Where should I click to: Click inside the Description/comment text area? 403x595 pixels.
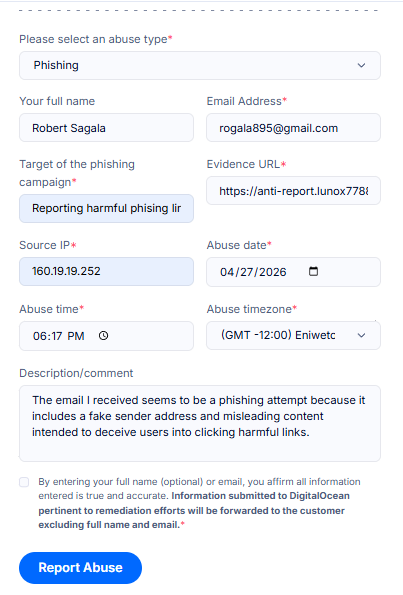click(200, 423)
